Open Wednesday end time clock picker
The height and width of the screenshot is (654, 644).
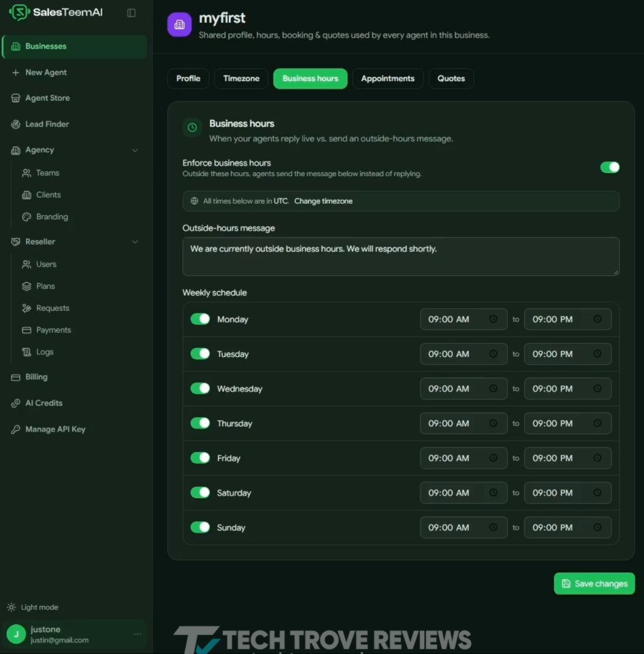598,388
